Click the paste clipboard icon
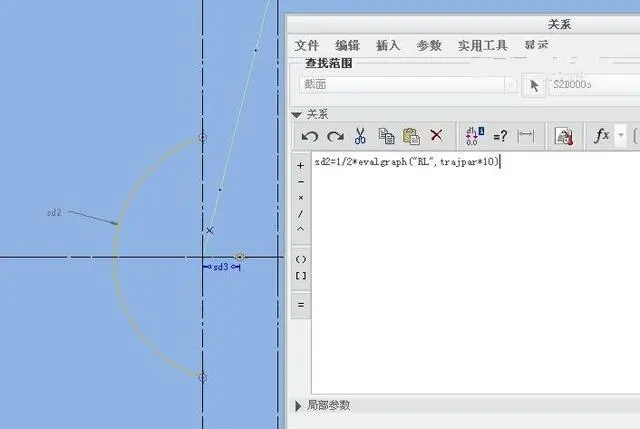This screenshot has height=429, width=640. [411, 136]
